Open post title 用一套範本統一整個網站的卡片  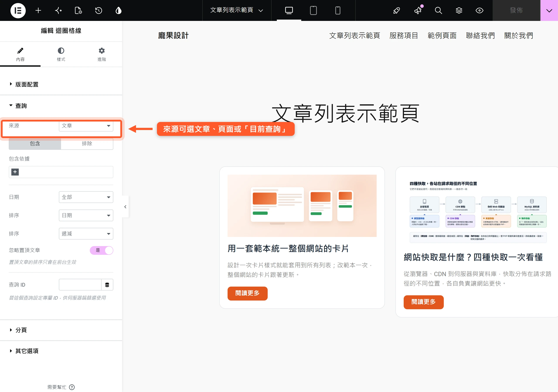pos(288,248)
